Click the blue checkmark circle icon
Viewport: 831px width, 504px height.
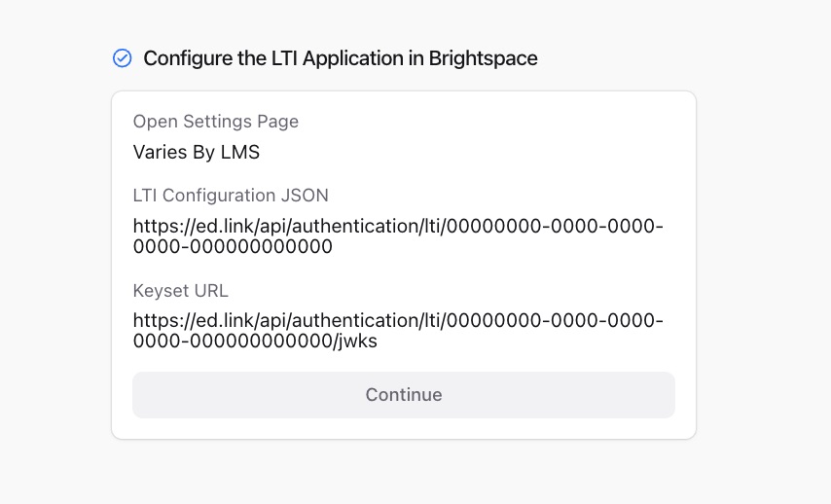[123, 58]
